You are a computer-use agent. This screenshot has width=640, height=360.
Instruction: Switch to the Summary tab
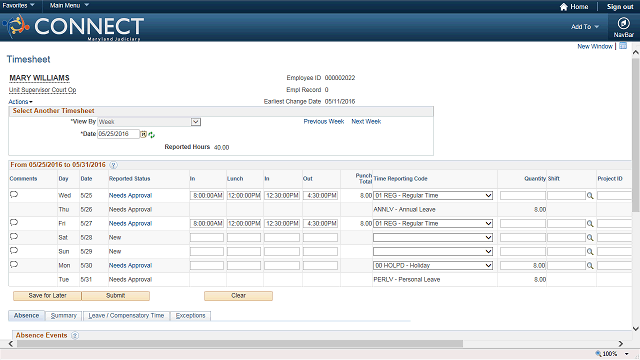point(64,316)
